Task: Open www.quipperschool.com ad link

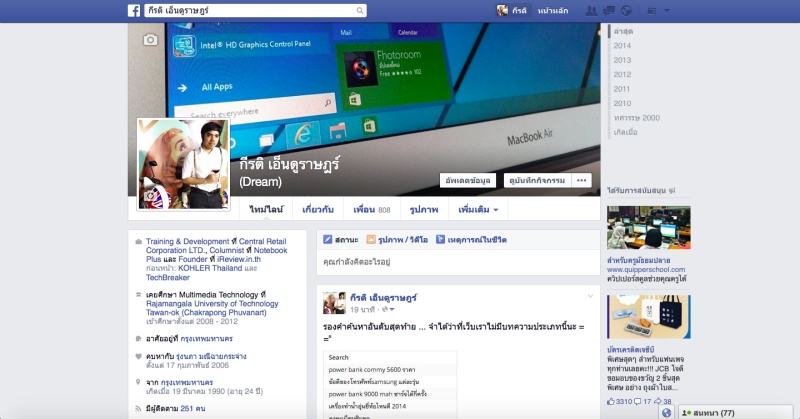Action: [x=646, y=269]
